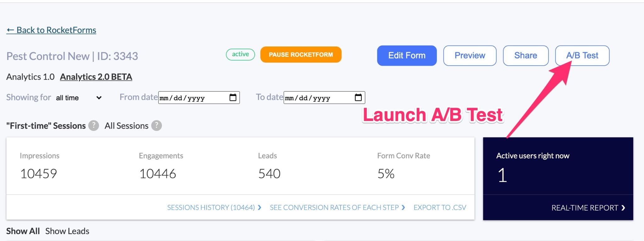Open the Showing for all time dropdown

tap(79, 98)
